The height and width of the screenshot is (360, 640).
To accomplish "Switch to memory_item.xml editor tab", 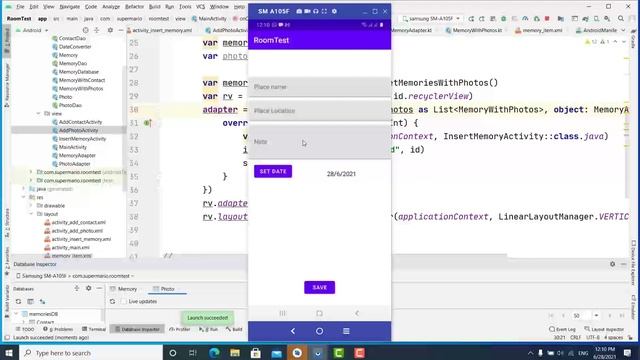I will pos(539,30).
